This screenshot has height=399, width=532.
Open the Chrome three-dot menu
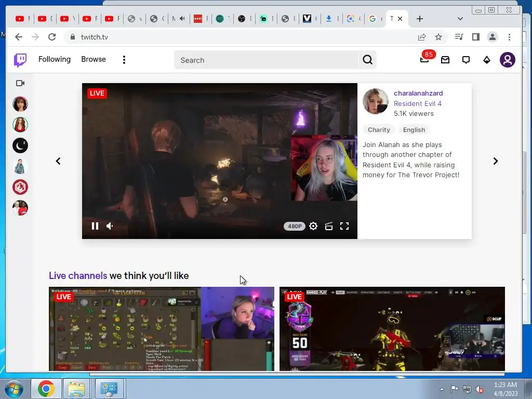[x=509, y=37]
